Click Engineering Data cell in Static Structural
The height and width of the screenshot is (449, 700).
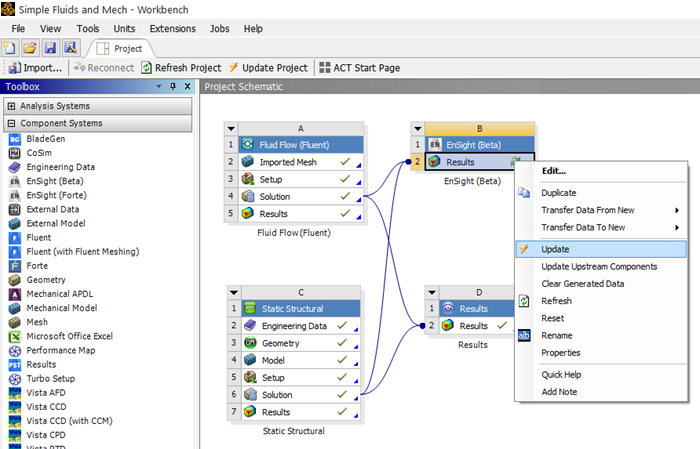tap(301, 326)
